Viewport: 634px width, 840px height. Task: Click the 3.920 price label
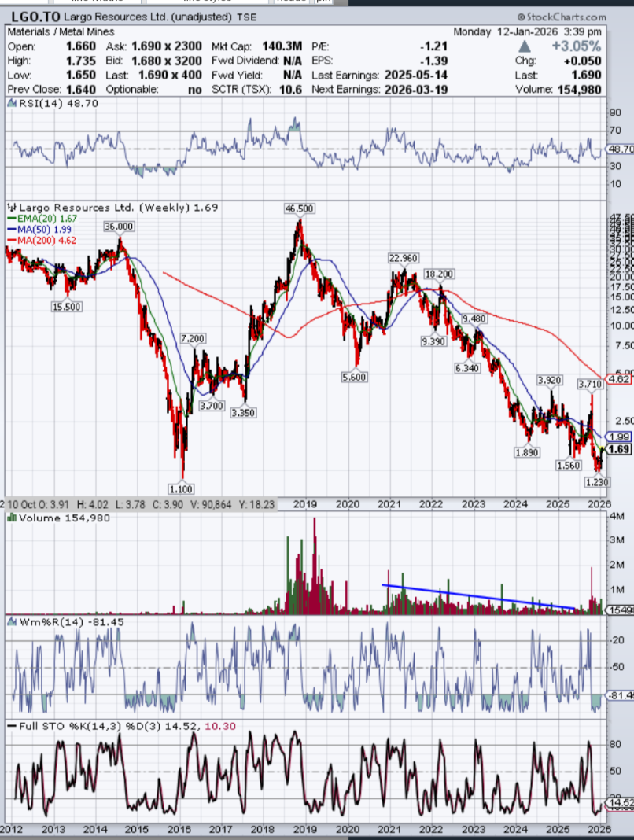tap(550, 381)
